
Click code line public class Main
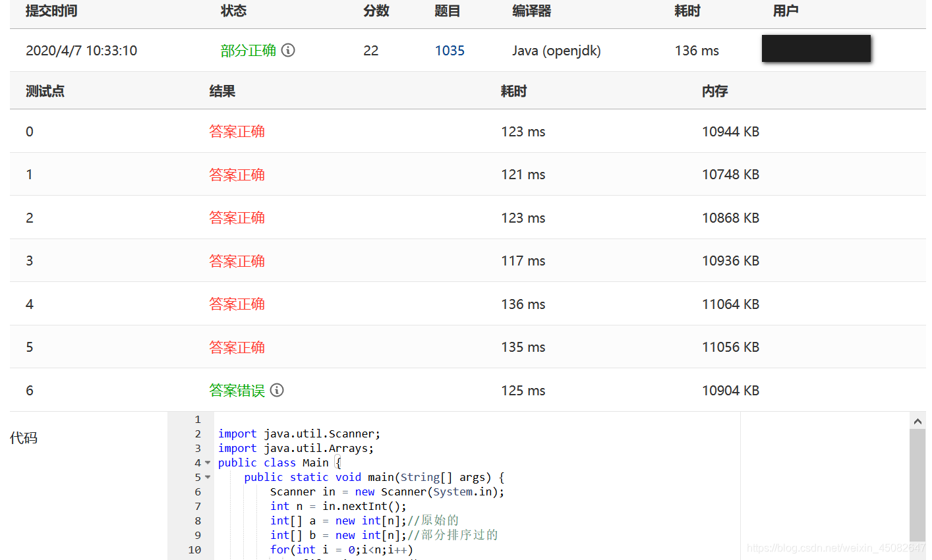coord(279,462)
